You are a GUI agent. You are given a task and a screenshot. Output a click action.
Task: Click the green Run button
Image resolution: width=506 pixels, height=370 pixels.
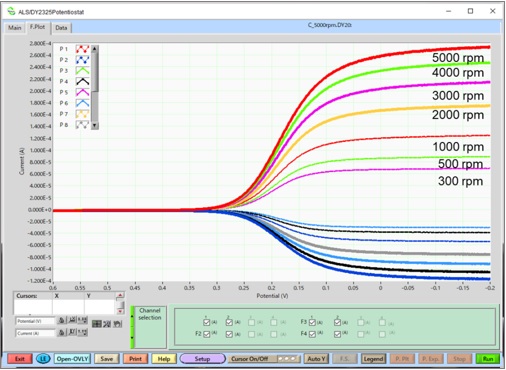[x=488, y=359]
